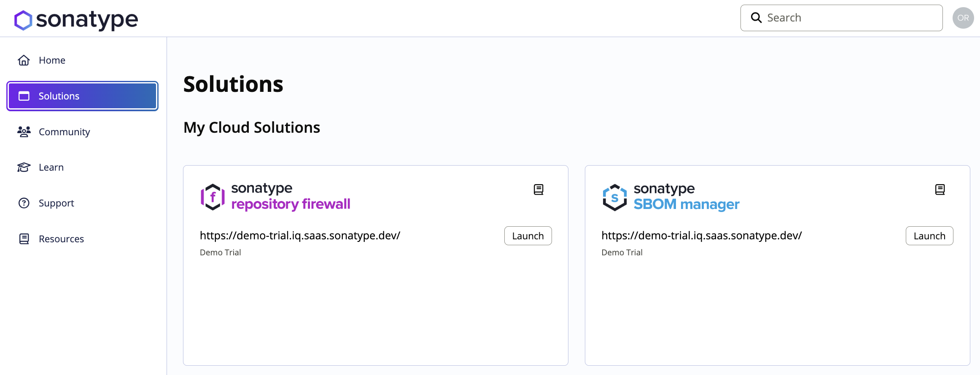Open the OR user avatar

click(963, 18)
